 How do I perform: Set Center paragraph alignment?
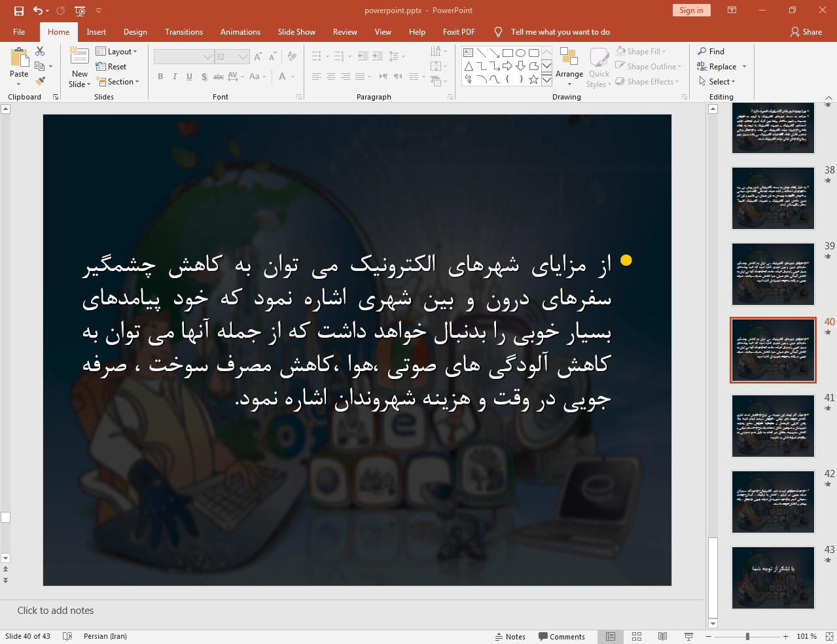pos(331,77)
